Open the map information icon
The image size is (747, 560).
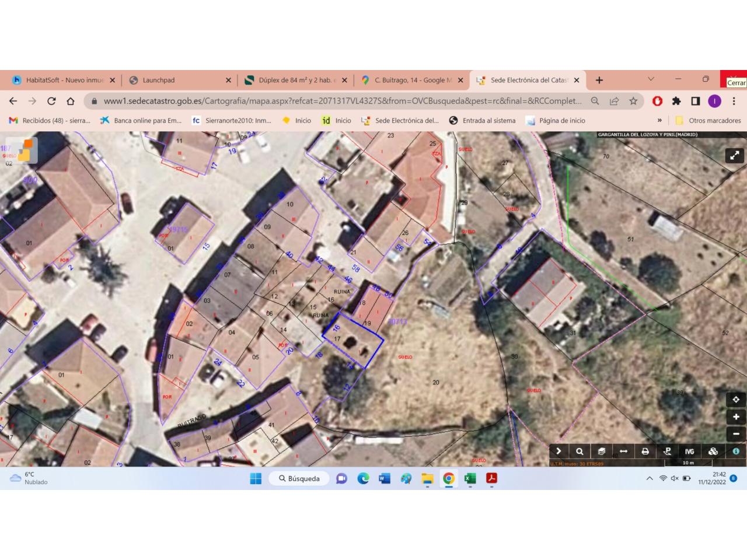(x=736, y=451)
